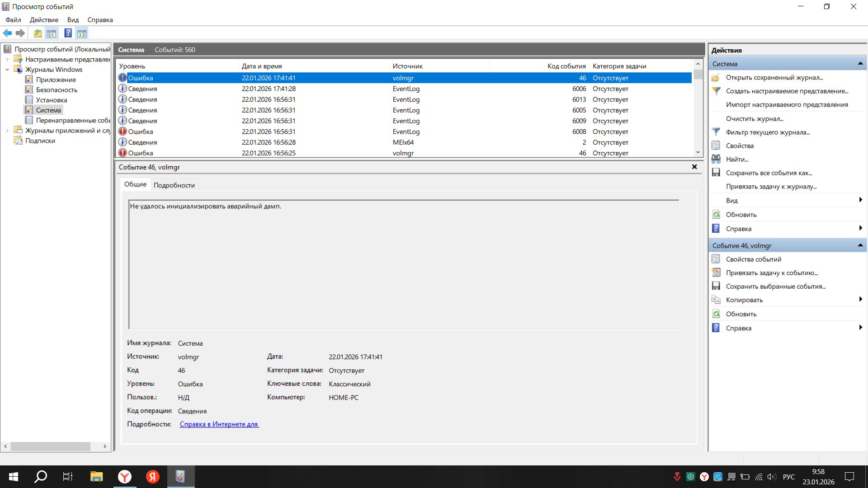The height and width of the screenshot is (488, 868).
Task: Toggle the console tree toolbar button
Action: pos(52,33)
